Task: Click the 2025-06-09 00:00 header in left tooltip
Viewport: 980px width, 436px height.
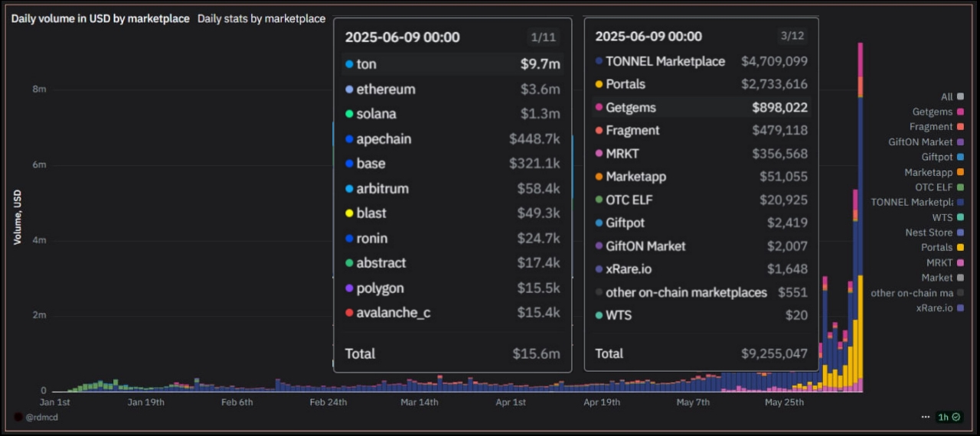Action: coord(402,37)
